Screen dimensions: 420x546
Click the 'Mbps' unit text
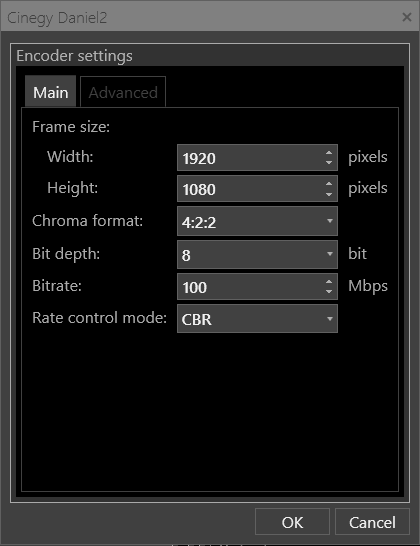[368, 286]
